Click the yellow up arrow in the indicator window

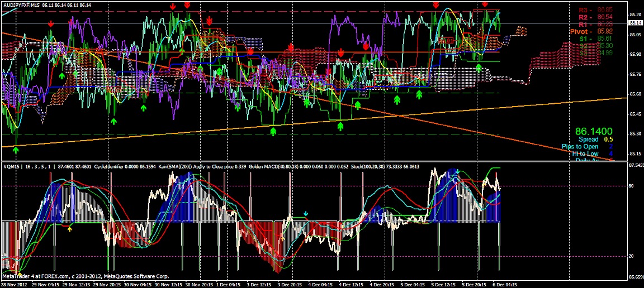coord(70,228)
